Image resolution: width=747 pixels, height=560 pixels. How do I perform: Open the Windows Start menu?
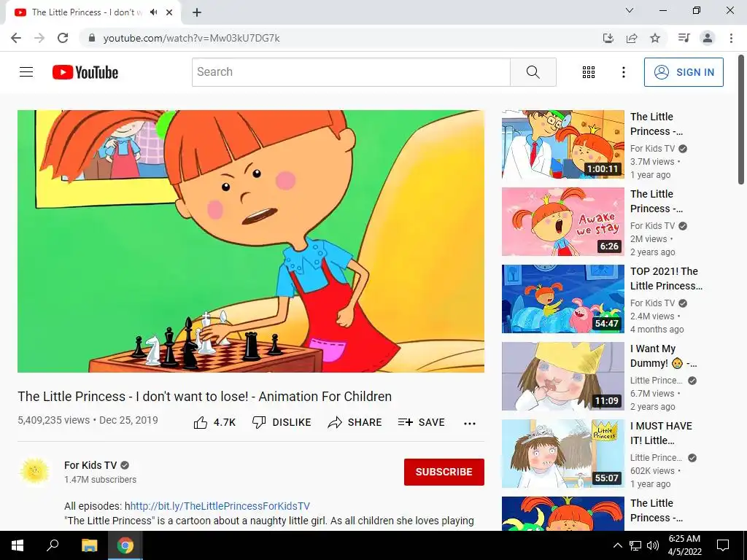coord(18,545)
